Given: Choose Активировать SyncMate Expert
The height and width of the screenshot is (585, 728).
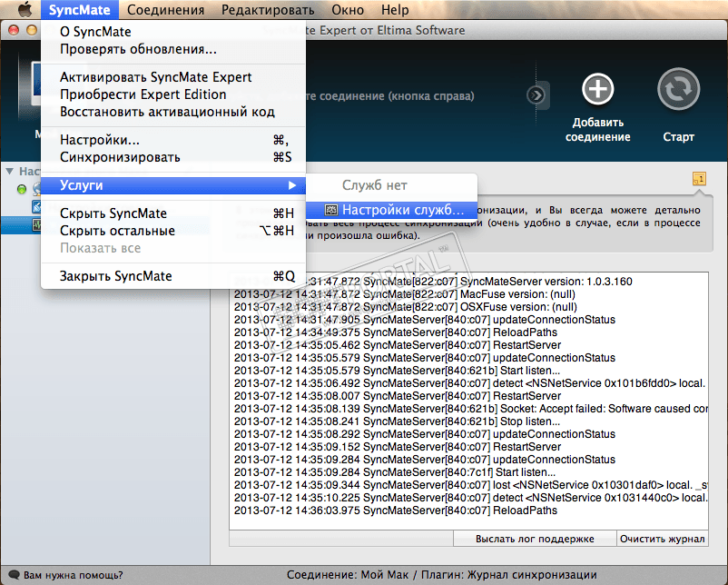Looking at the screenshot, I should pos(173,77).
